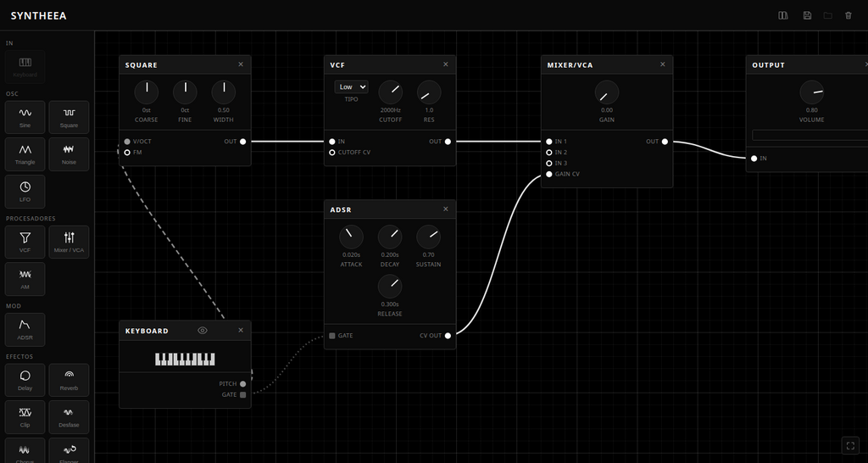Click the Square WIDTH knob
This screenshot has height=463, width=868.
click(224, 92)
